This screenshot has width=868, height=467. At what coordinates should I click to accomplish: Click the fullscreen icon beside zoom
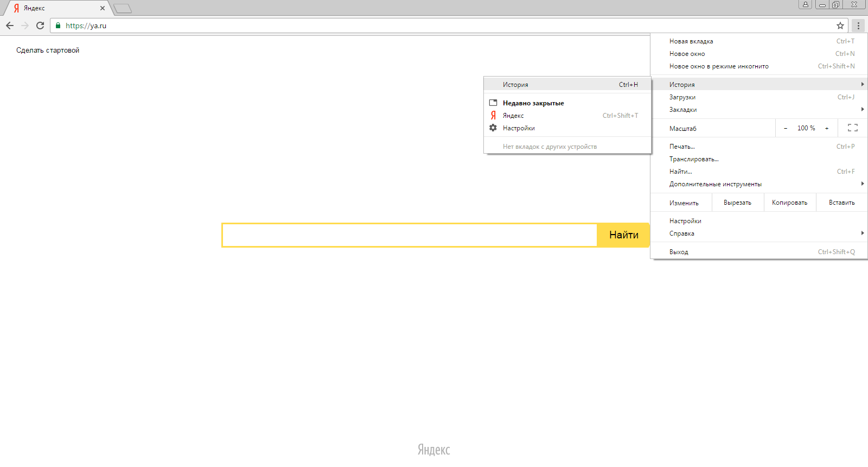pyautogui.click(x=853, y=128)
